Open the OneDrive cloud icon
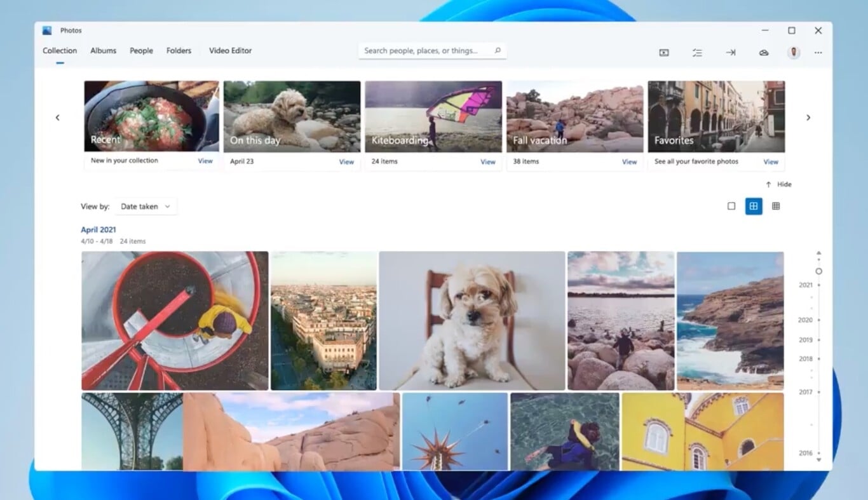Screen dimensions: 868x500 tap(764, 53)
